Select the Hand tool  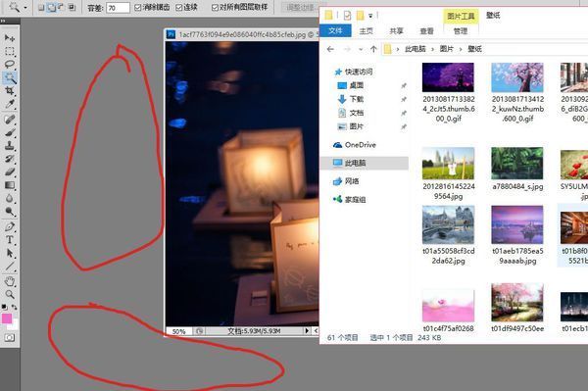[10, 281]
